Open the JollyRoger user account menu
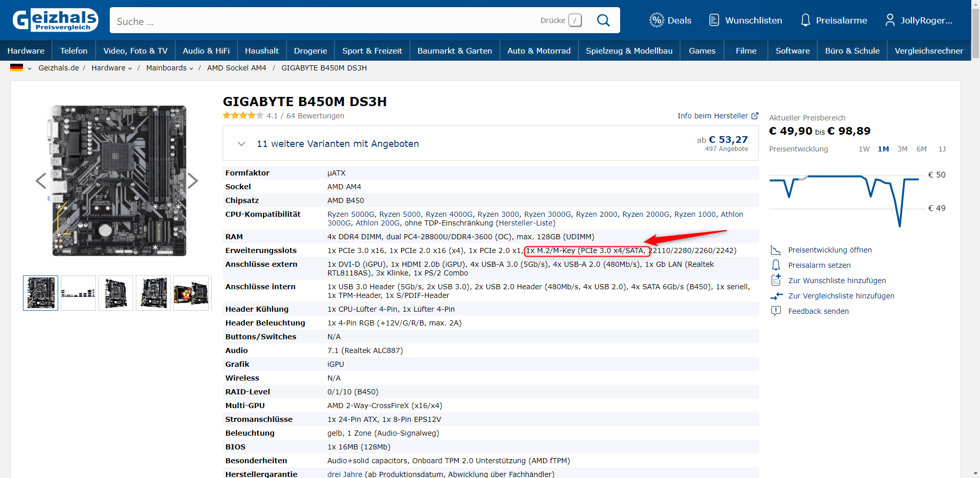Image resolution: width=980 pixels, height=478 pixels. point(919,20)
